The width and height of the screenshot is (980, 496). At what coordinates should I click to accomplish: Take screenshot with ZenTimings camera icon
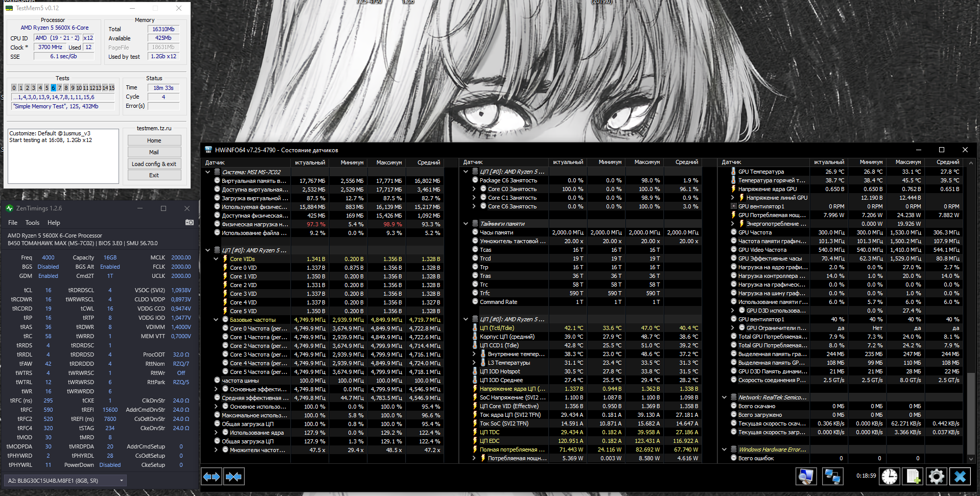(189, 223)
